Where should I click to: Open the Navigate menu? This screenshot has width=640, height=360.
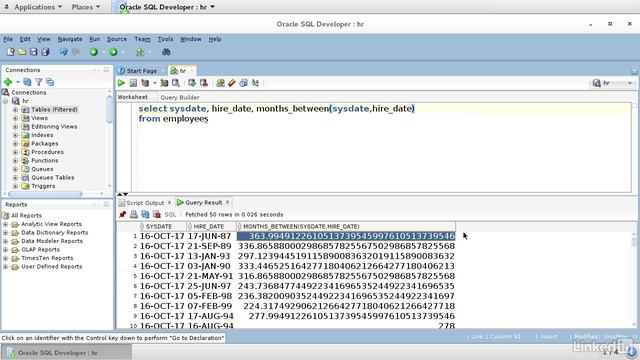70,39
